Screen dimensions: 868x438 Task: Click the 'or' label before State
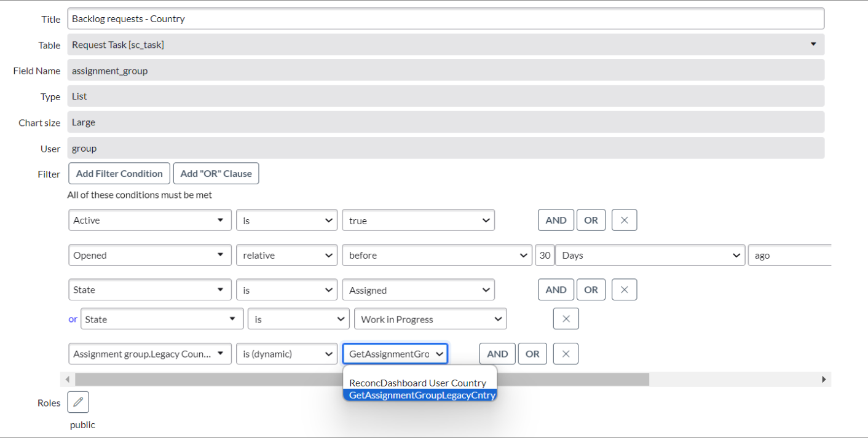click(x=73, y=319)
